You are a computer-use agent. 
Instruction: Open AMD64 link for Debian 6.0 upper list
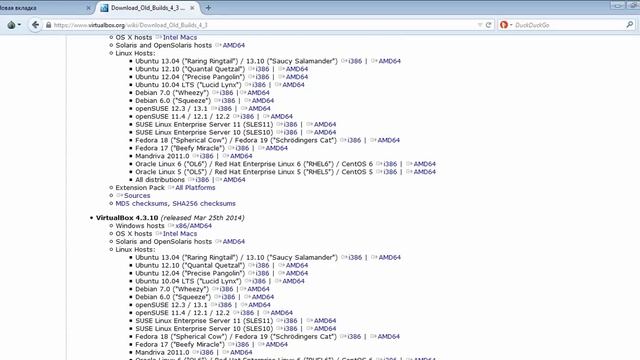(x=262, y=100)
